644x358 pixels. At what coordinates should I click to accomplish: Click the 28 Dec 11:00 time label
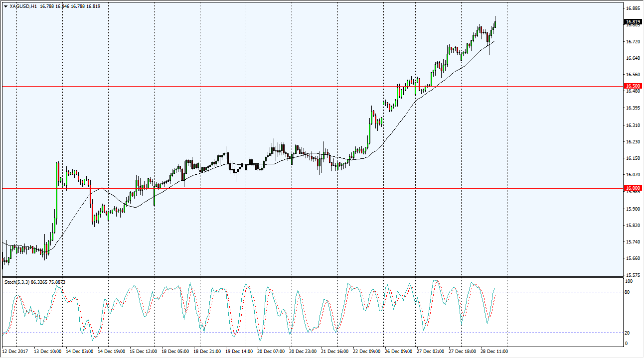click(494, 352)
